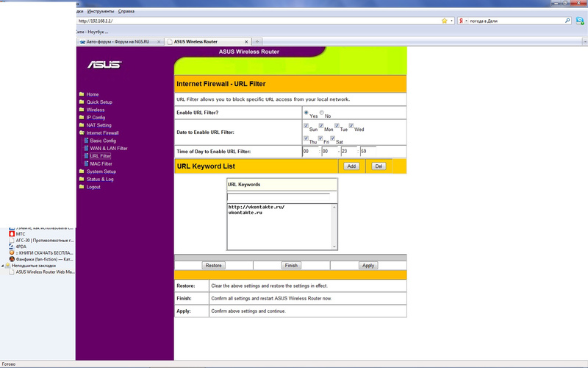Screen dimensions: 588x368
Task: Click the bookmark star in address bar
Action: pyautogui.click(x=444, y=21)
